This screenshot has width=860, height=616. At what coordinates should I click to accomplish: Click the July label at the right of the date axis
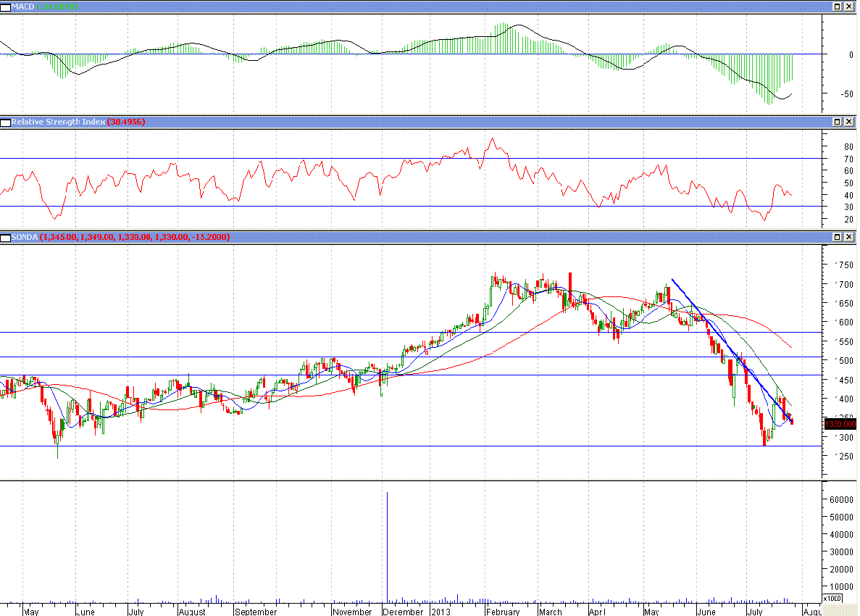(x=755, y=612)
